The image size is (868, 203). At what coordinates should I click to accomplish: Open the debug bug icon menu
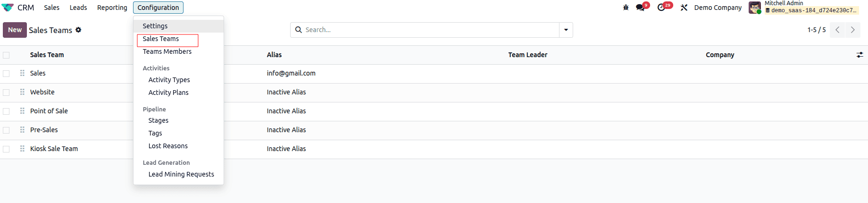(626, 8)
